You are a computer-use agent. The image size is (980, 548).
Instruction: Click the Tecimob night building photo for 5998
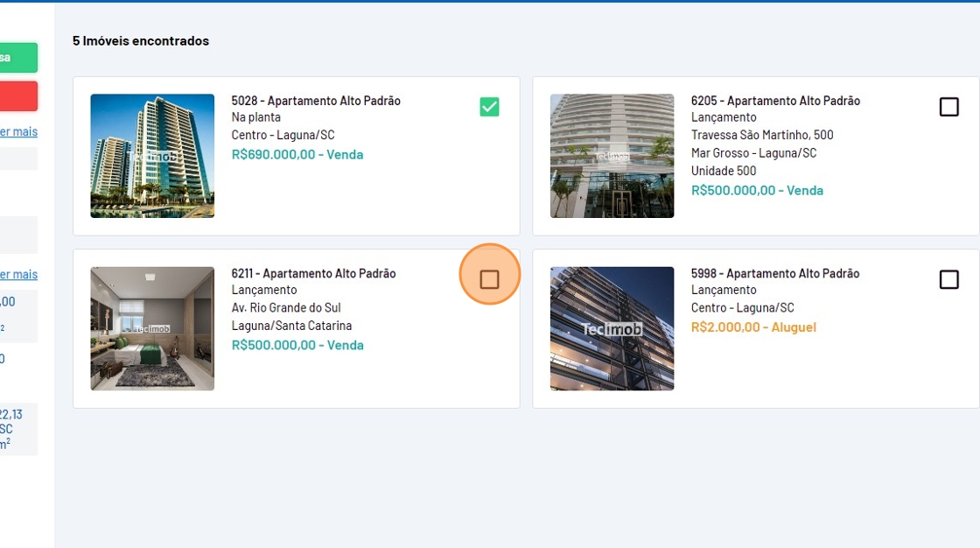click(612, 328)
